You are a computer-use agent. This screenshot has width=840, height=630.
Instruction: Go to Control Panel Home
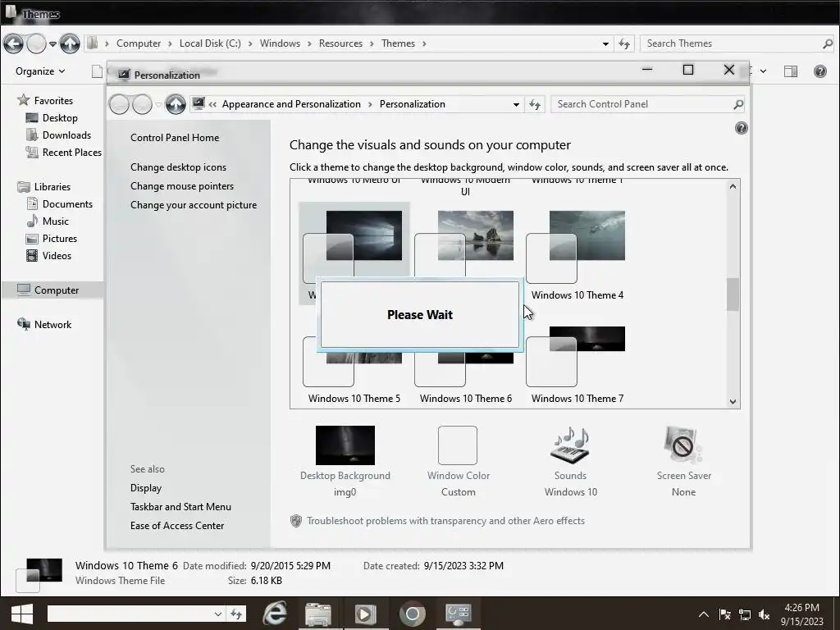click(x=175, y=138)
